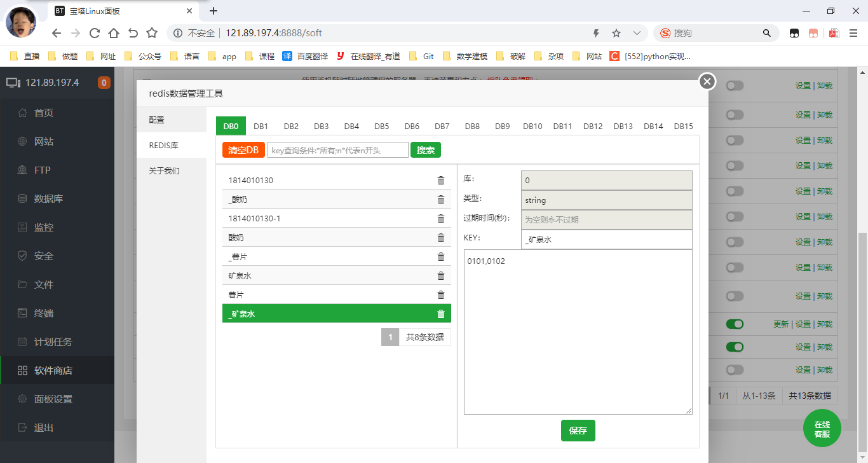
Task: Click the key search query input field
Action: [x=337, y=150]
